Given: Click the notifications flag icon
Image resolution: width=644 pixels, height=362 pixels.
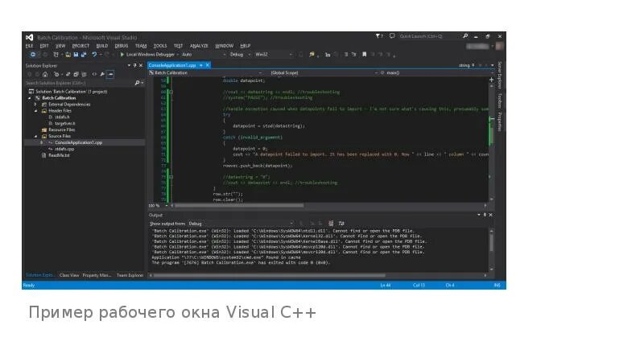Looking at the screenshot, I should pos(378,36).
